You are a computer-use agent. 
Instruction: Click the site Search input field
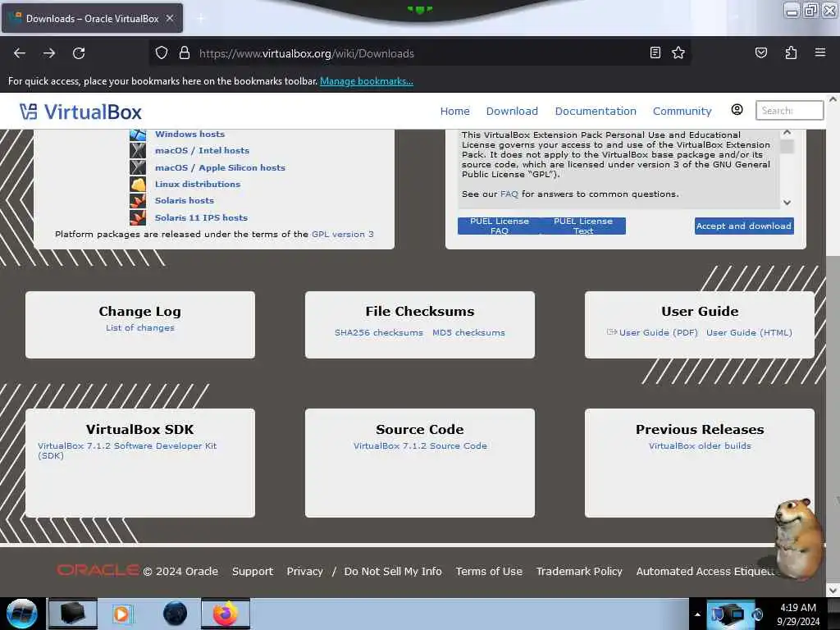pos(789,111)
